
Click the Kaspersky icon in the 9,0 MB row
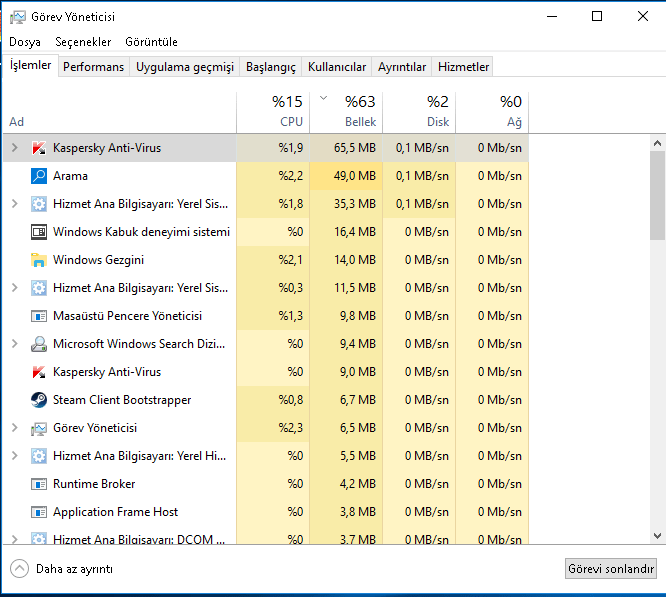point(39,372)
